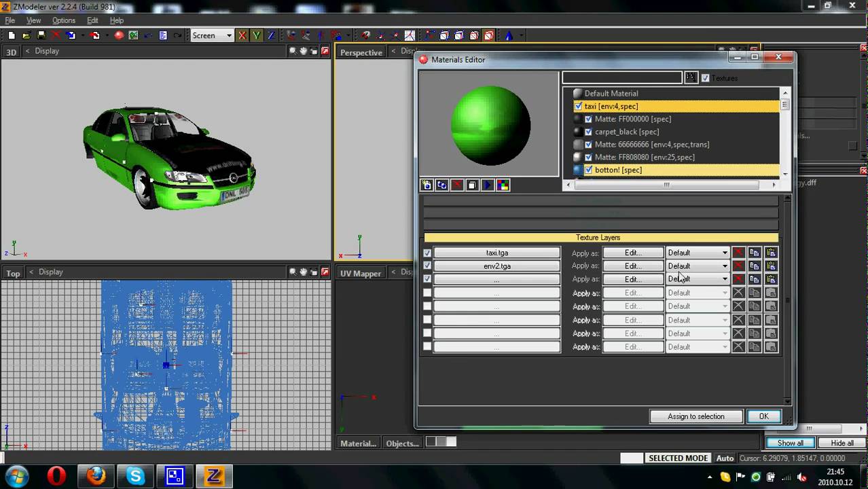Toggle the botton! [spec] material checkbox
Screen dimensions: 868x489
[588, 170]
